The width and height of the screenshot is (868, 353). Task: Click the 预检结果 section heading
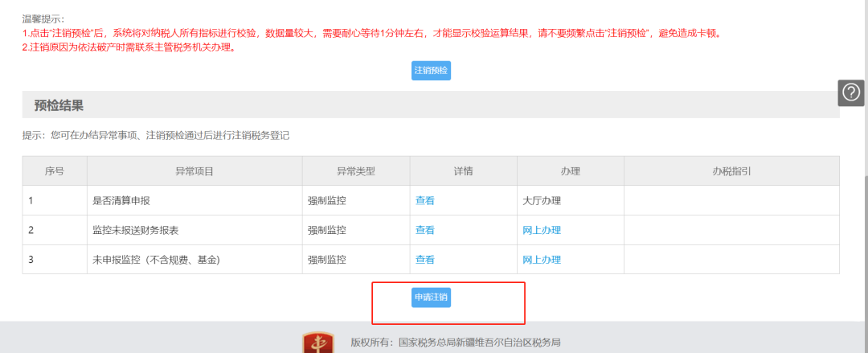[59, 105]
